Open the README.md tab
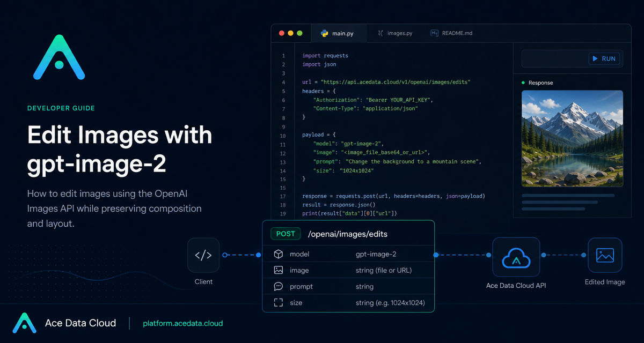 [451, 33]
